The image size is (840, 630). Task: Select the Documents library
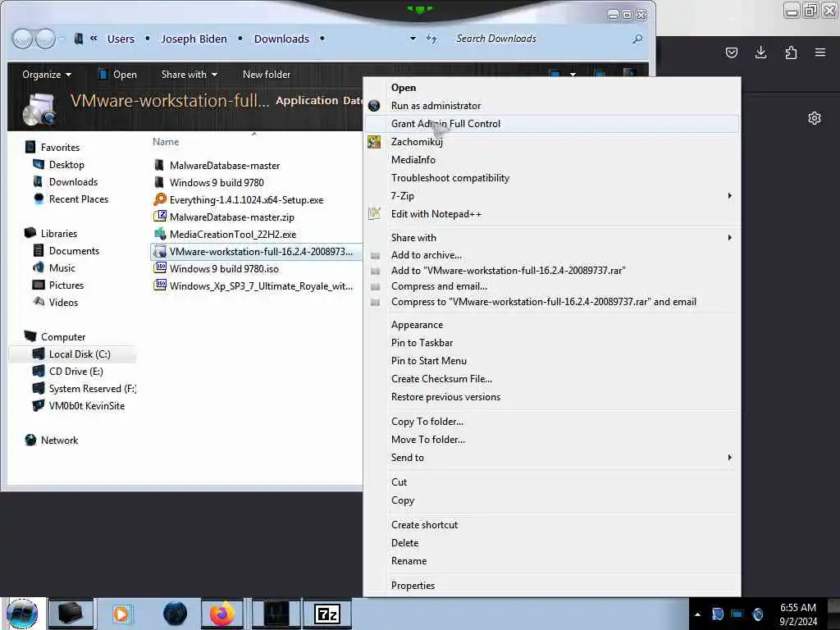66,251
